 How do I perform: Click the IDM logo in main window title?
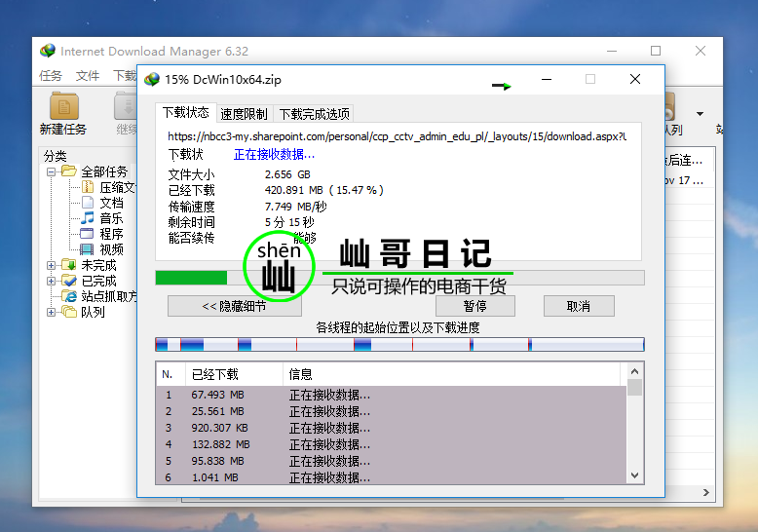click(48, 51)
